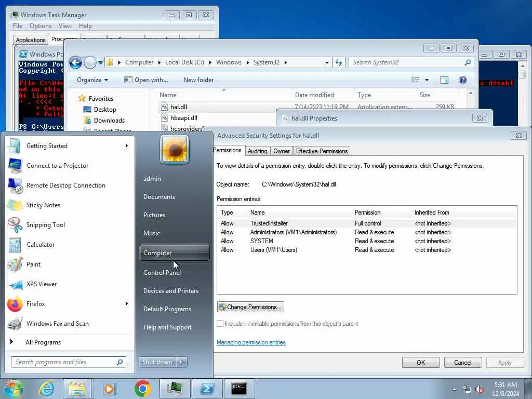The height and width of the screenshot is (399, 532).
Task: Open Shut down options arrow
Action: pos(181,362)
